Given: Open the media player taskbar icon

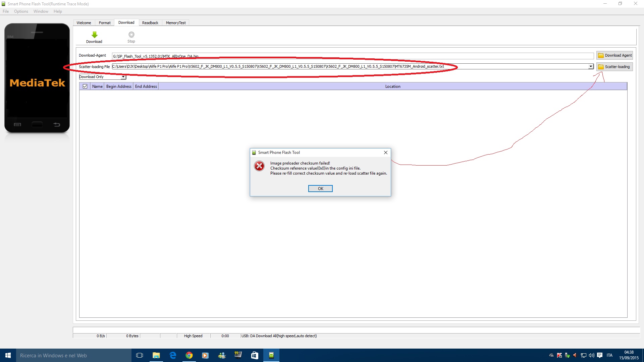Looking at the screenshot, I should (205, 355).
